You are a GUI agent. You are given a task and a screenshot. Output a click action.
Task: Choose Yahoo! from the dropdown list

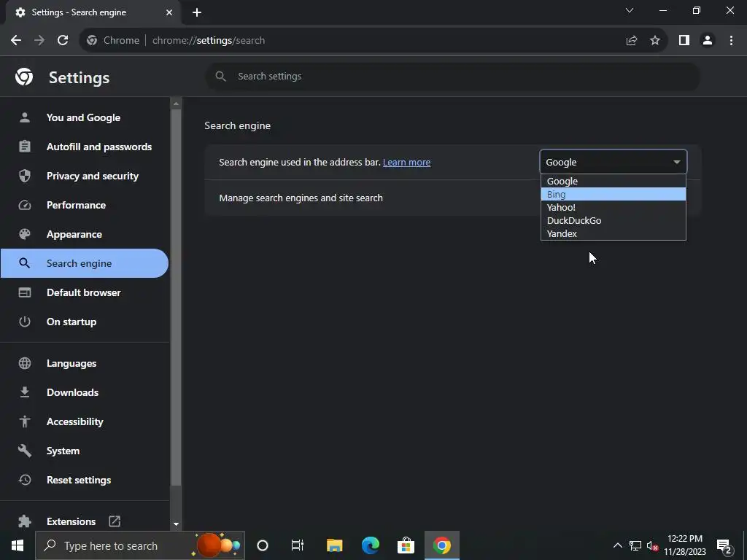pyautogui.click(x=613, y=207)
